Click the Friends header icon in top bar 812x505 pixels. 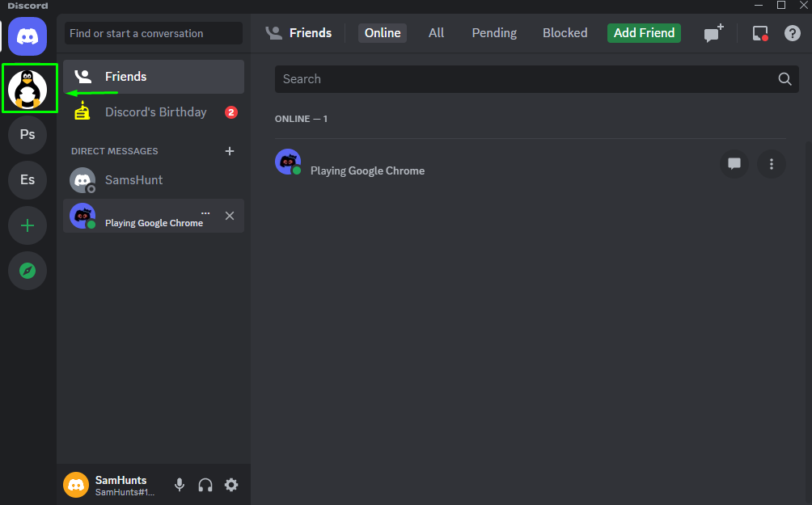[273, 33]
